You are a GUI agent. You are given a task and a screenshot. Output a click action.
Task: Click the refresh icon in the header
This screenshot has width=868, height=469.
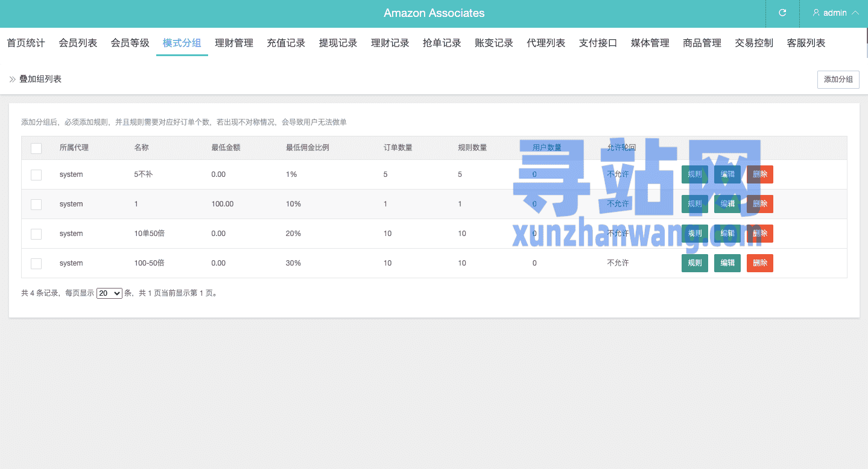pos(782,13)
